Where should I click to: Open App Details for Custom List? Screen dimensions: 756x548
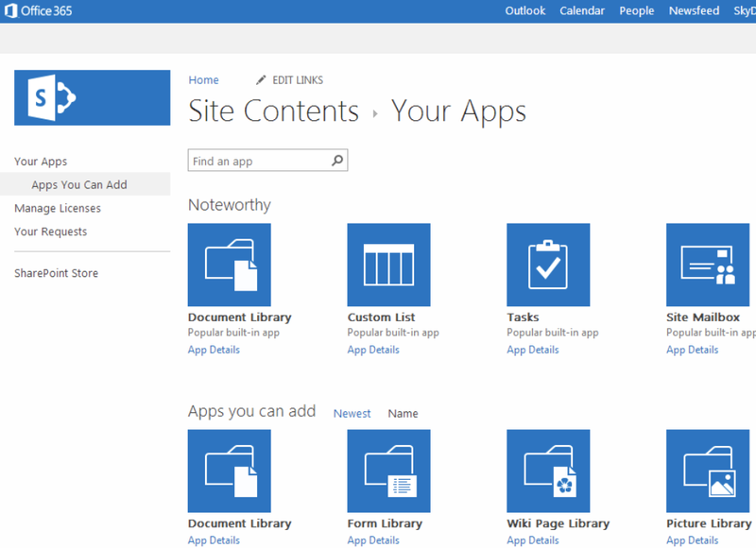tap(373, 350)
